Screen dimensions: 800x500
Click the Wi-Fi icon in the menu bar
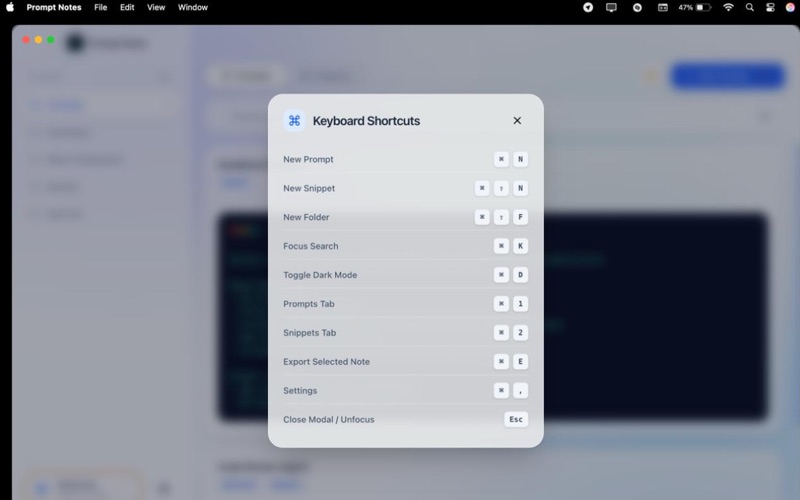pos(729,7)
